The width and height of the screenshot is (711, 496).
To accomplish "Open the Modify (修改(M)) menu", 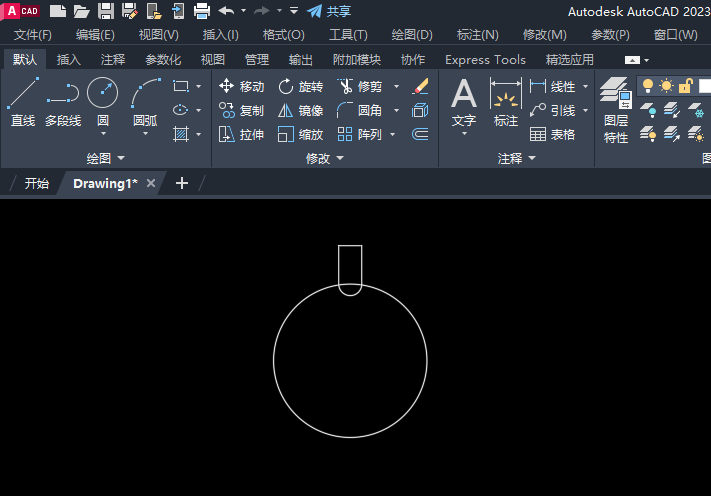I will pyautogui.click(x=545, y=35).
